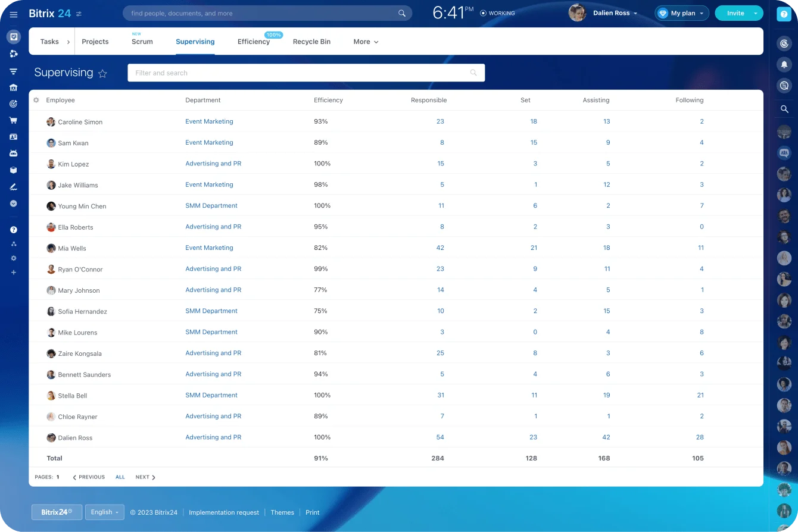Open the Event Marketing department link
This screenshot has width=798, height=532.
(209, 121)
